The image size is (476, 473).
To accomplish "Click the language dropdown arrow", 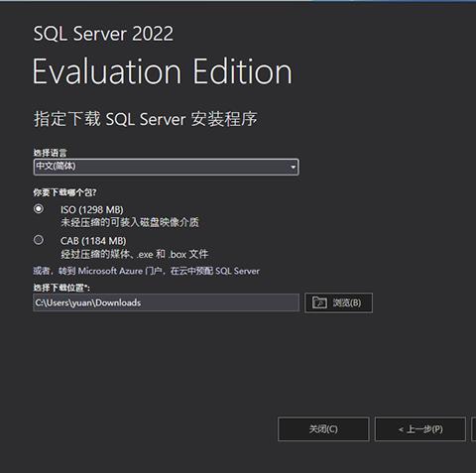I will pos(293,168).
